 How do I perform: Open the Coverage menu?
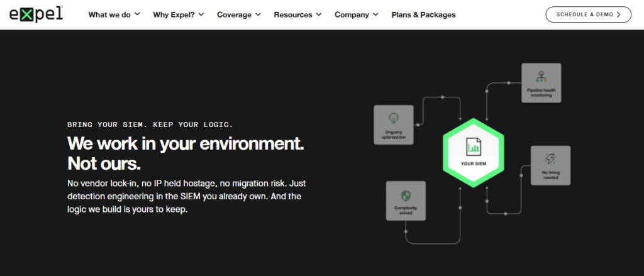pyautogui.click(x=239, y=14)
